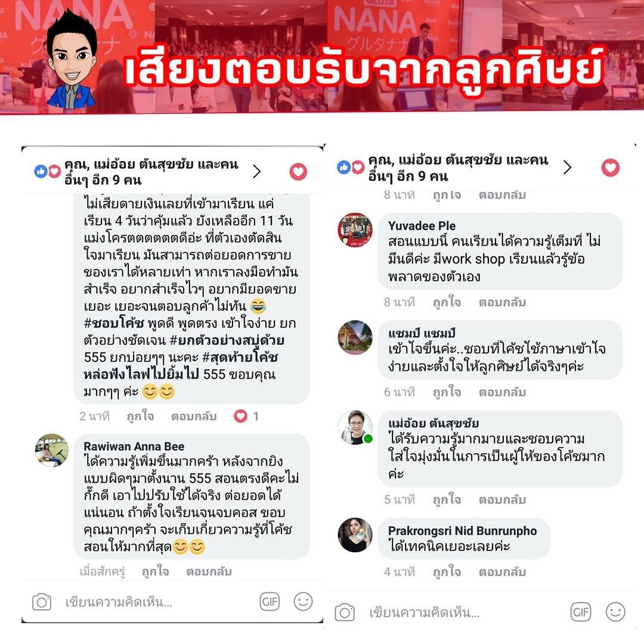This screenshot has height=644, width=644.
Task: Click ตอบกลับ under Prakrongsri Nid Bunrunpho's comment
Action: (x=502, y=572)
